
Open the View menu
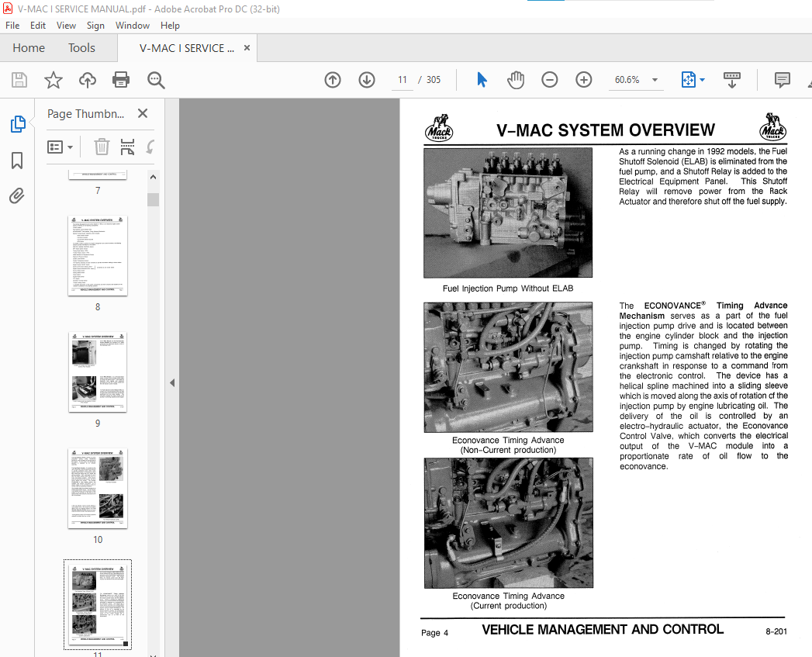pyautogui.click(x=66, y=26)
